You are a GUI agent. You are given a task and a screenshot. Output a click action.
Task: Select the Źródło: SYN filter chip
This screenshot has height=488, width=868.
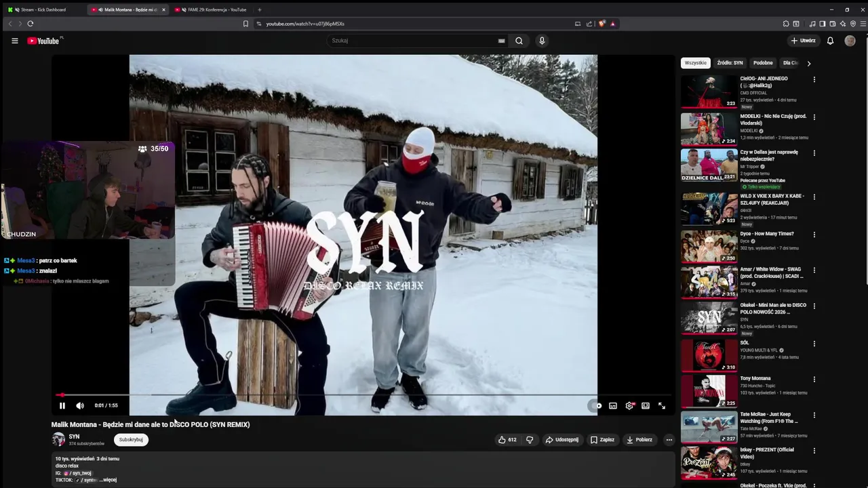click(x=730, y=63)
